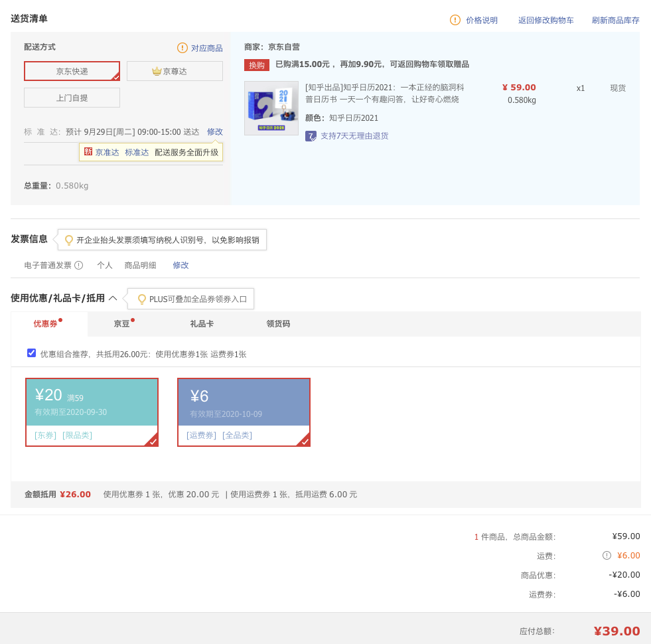Switch to the 礼品卡 tab
Image resolution: width=651 pixels, height=644 pixels.
(202, 324)
